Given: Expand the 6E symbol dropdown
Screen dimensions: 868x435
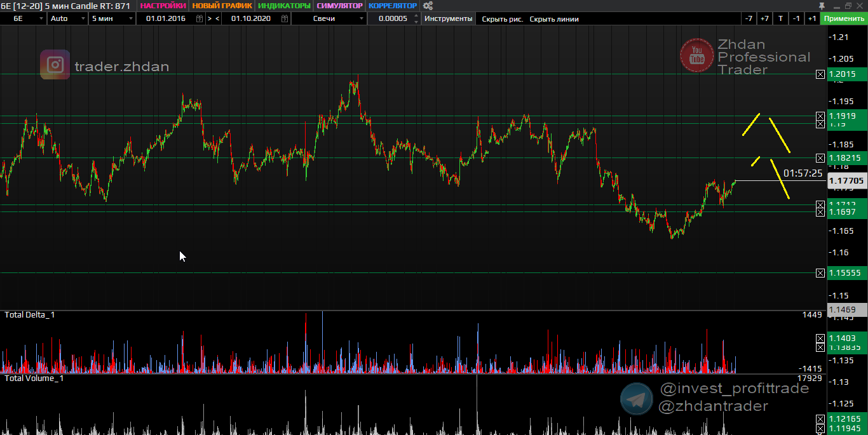Looking at the screenshot, I should tap(42, 18).
